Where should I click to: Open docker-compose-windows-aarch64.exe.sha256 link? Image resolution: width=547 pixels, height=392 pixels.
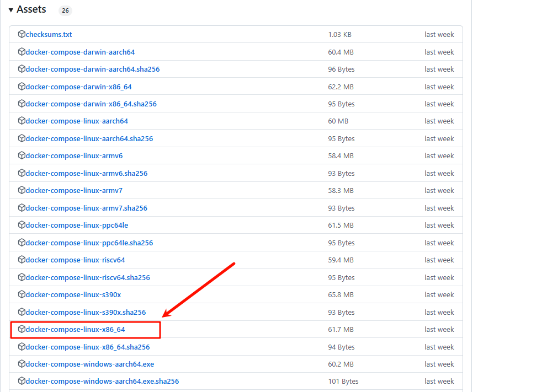pyautogui.click(x=102, y=382)
